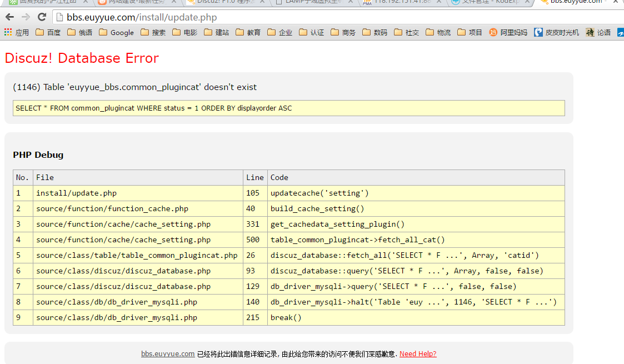
Task: Click db_driver_mysqli->halt code cell
Action: [x=416, y=302]
